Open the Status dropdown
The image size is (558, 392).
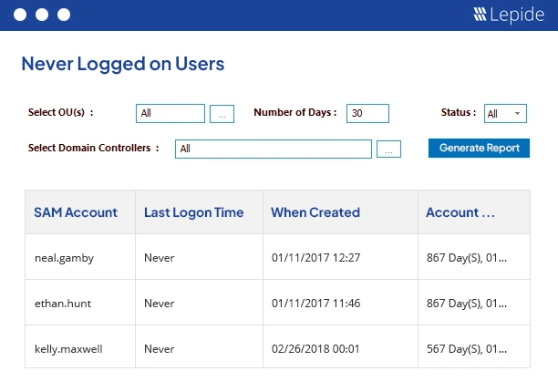coord(504,113)
